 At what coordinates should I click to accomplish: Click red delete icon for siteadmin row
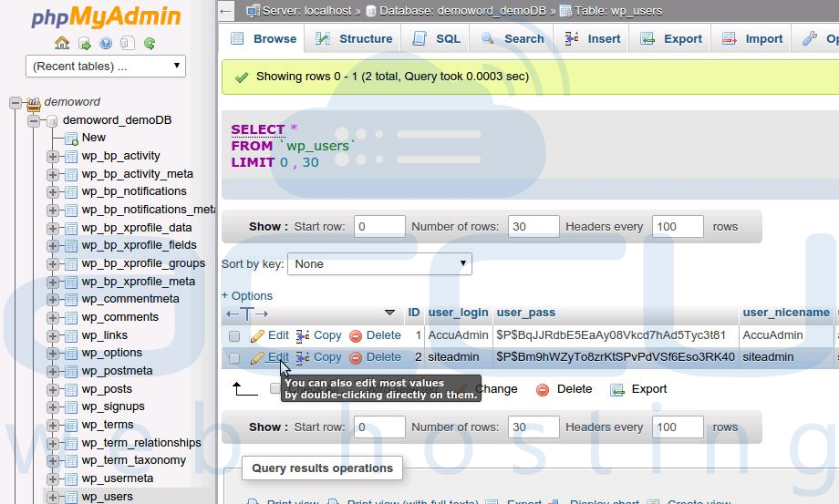pyautogui.click(x=356, y=358)
